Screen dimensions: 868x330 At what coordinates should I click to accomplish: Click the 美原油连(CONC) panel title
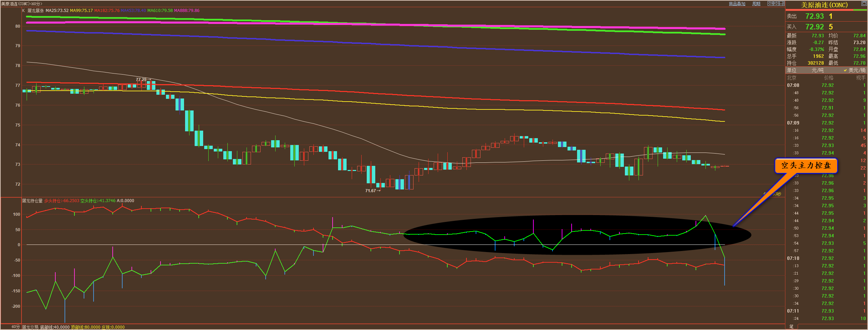tap(824, 5)
